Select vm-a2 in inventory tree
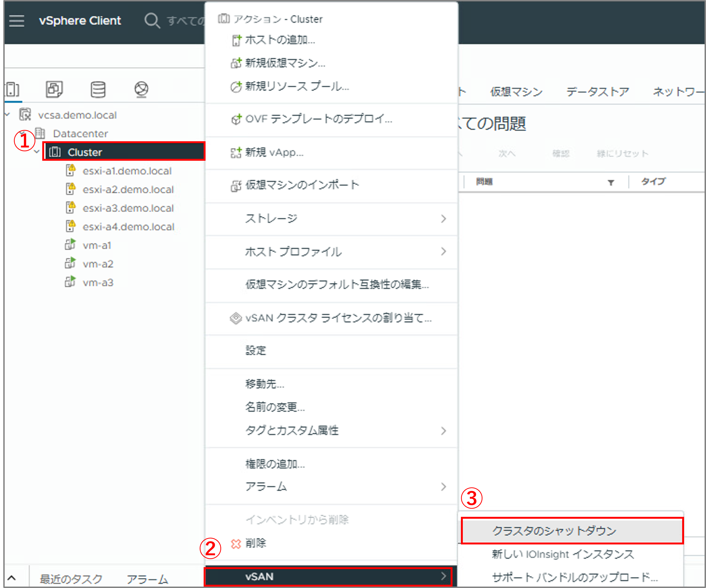This screenshot has height=588, width=706. (98, 264)
